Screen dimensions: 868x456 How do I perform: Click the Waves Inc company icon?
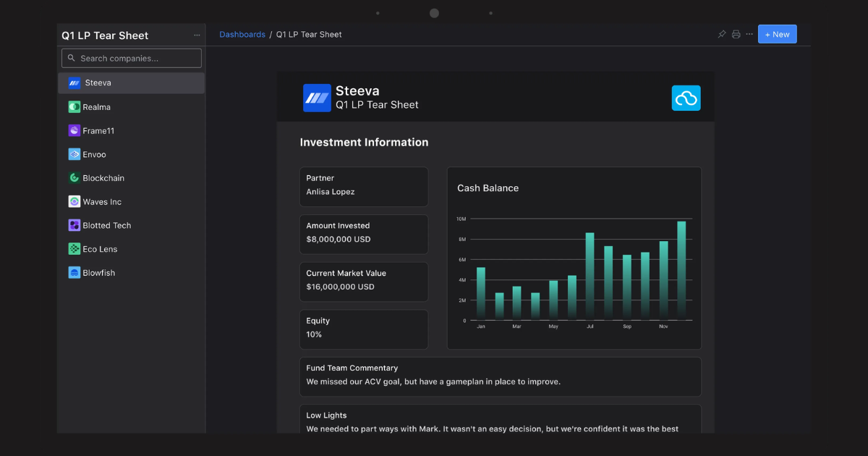[x=75, y=202]
